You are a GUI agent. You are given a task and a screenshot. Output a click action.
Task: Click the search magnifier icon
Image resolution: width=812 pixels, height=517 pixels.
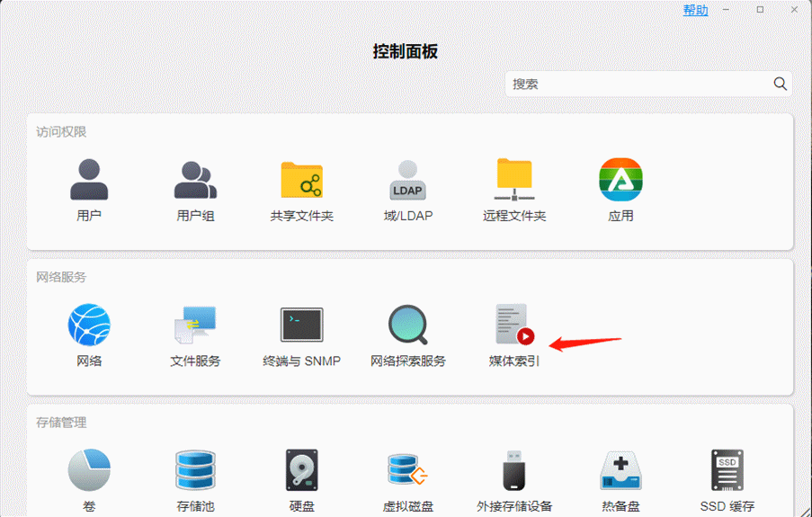click(x=780, y=84)
